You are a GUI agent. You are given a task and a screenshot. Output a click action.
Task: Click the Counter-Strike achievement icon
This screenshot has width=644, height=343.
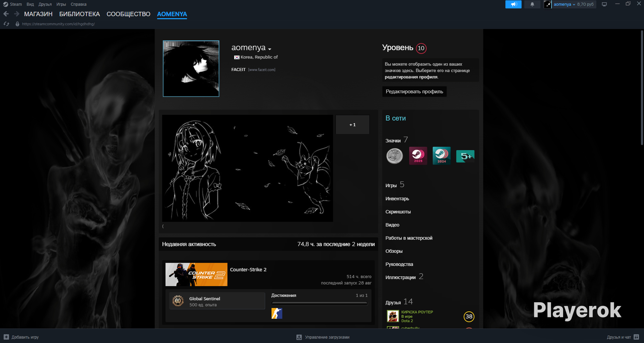(x=277, y=314)
